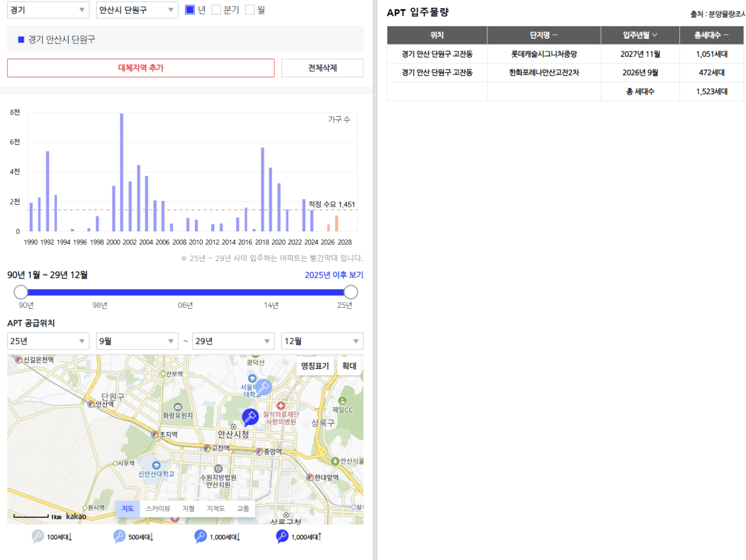
Task: Click the 472세대 household count cell
Action: click(712, 73)
